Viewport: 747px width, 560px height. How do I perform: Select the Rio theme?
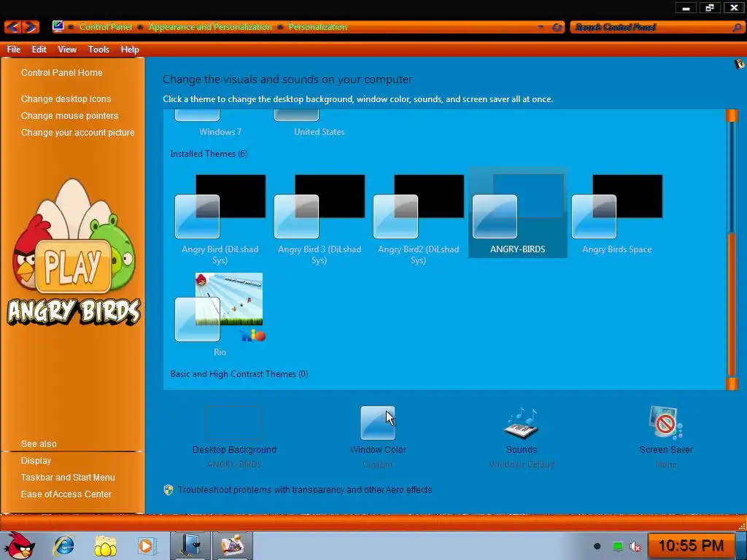pyautogui.click(x=220, y=314)
